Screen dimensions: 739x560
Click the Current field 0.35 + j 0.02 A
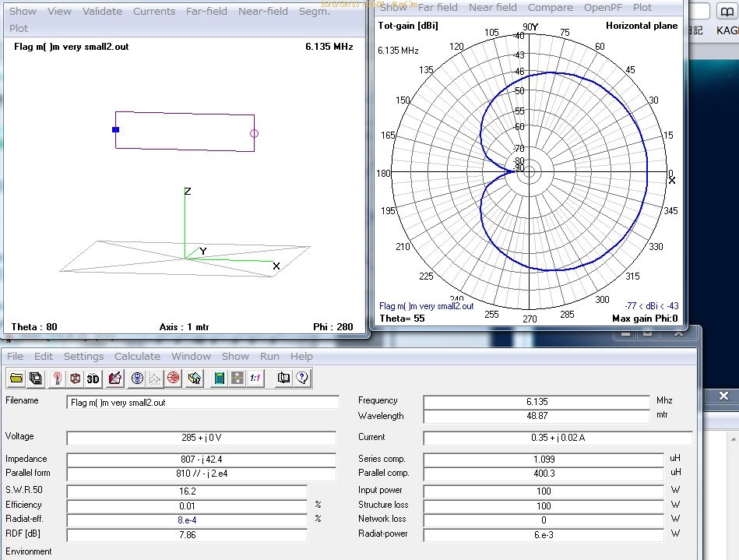[558, 438]
